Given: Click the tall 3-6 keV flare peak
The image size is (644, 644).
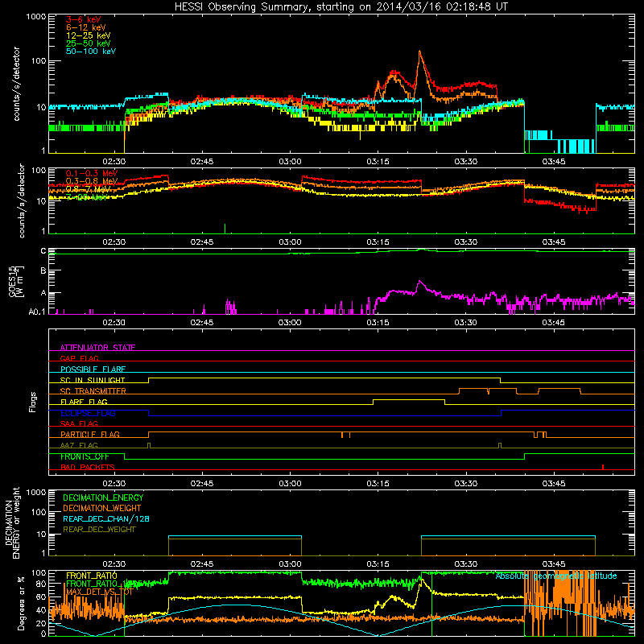Looking at the screenshot, I should (419, 52).
